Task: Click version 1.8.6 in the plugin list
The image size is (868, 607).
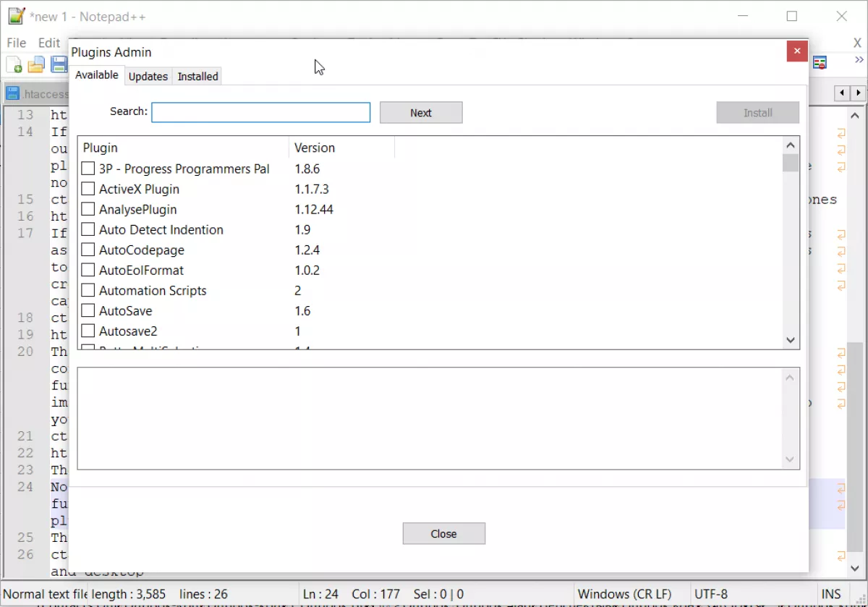Action: tap(307, 169)
